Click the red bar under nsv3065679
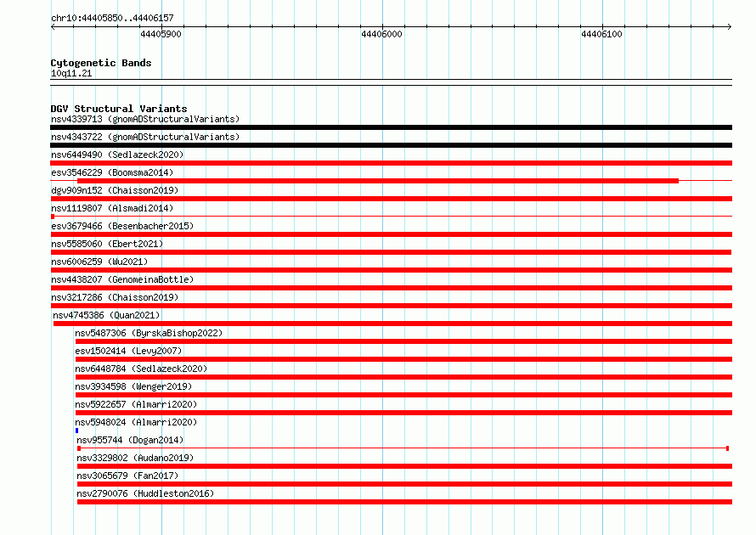This screenshot has height=535, width=756. [404, 484]
